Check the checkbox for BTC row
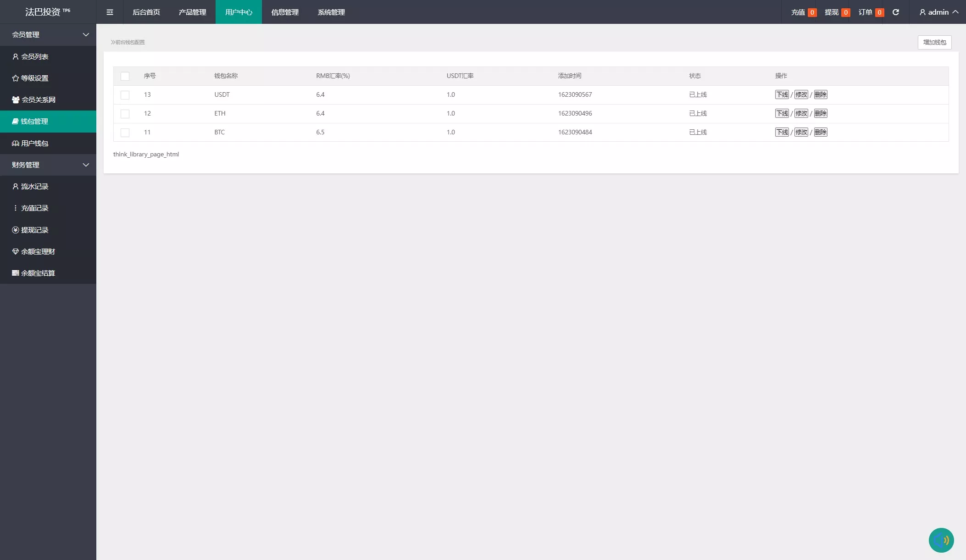The height and width of the screenshot is (560, 966). 125,133
